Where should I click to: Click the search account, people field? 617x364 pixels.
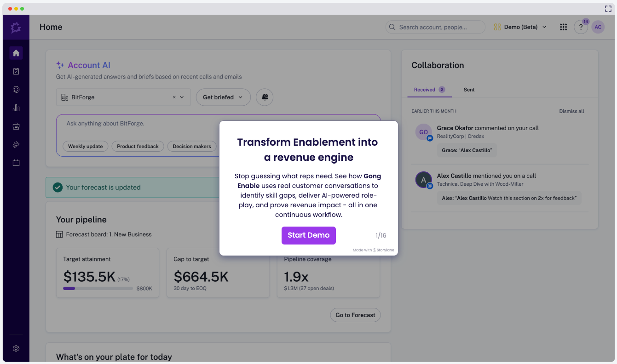click(435, 27)
